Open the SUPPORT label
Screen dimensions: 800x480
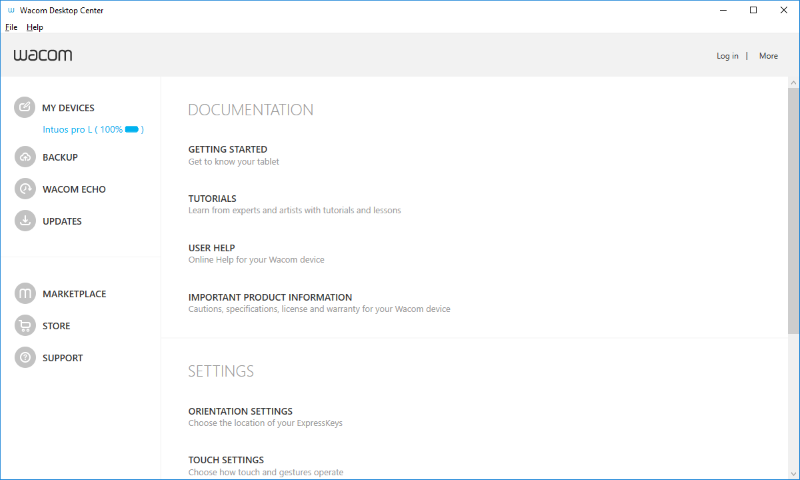(x=63, y=358)
